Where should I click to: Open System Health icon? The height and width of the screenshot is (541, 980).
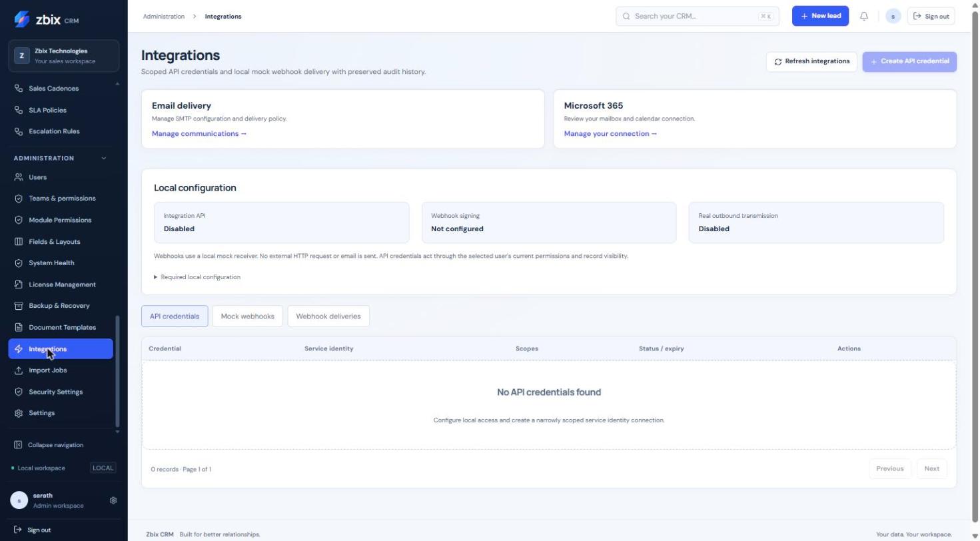(19, 263)
